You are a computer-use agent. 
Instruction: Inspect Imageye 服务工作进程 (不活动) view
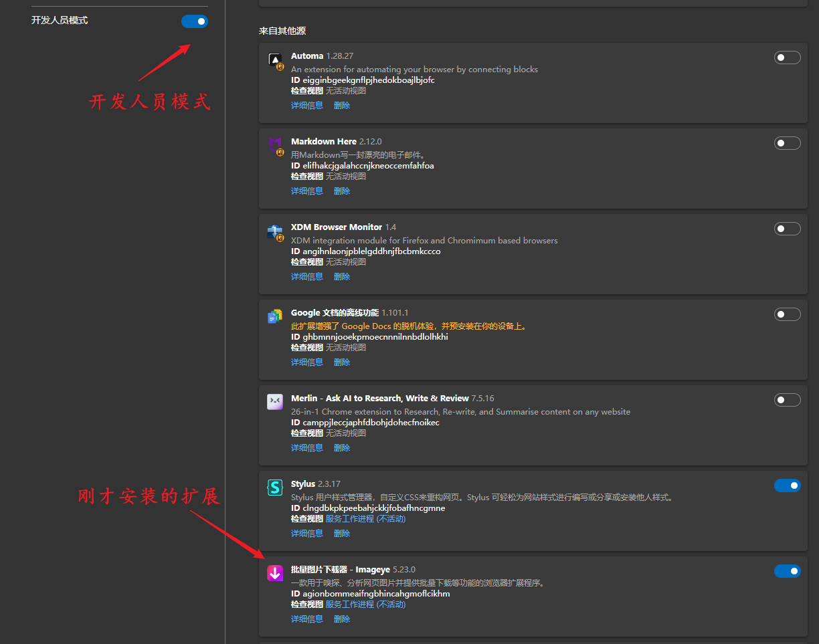[366, 605]
